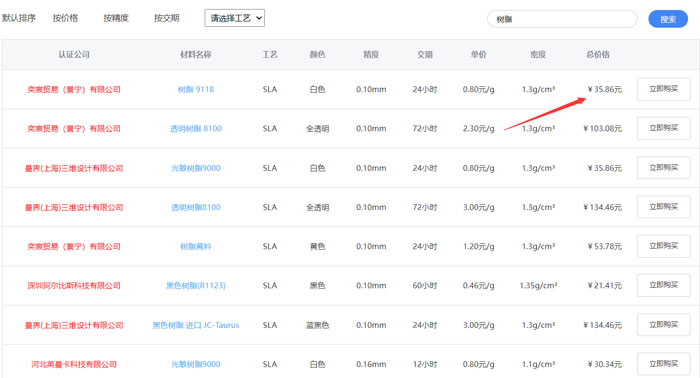Open 曼界(上海) company link in JC-Taurus row

74,325
